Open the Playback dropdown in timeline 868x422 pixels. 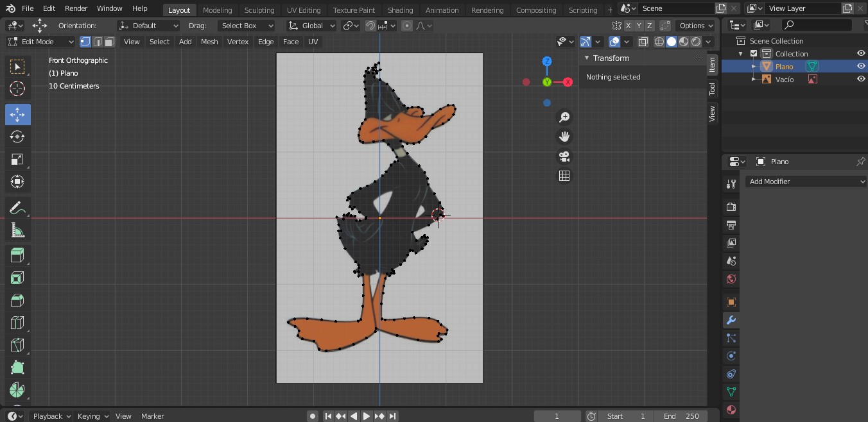51,416
